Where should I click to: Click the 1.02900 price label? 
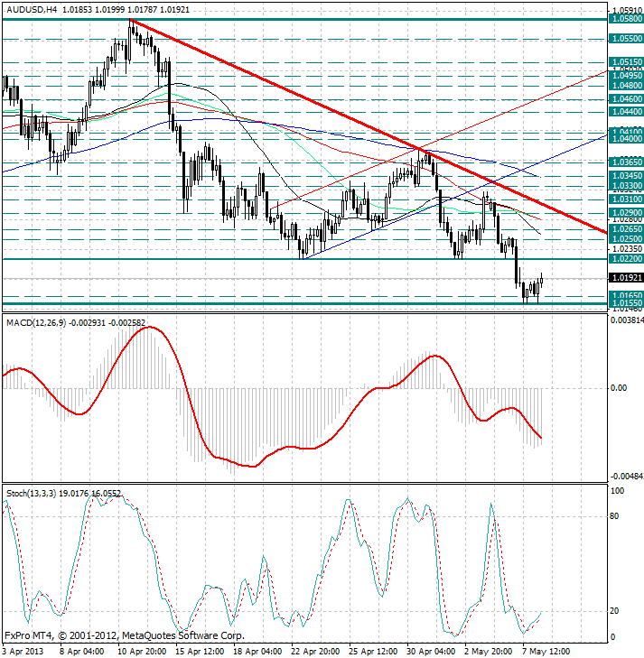coord(626,213)
